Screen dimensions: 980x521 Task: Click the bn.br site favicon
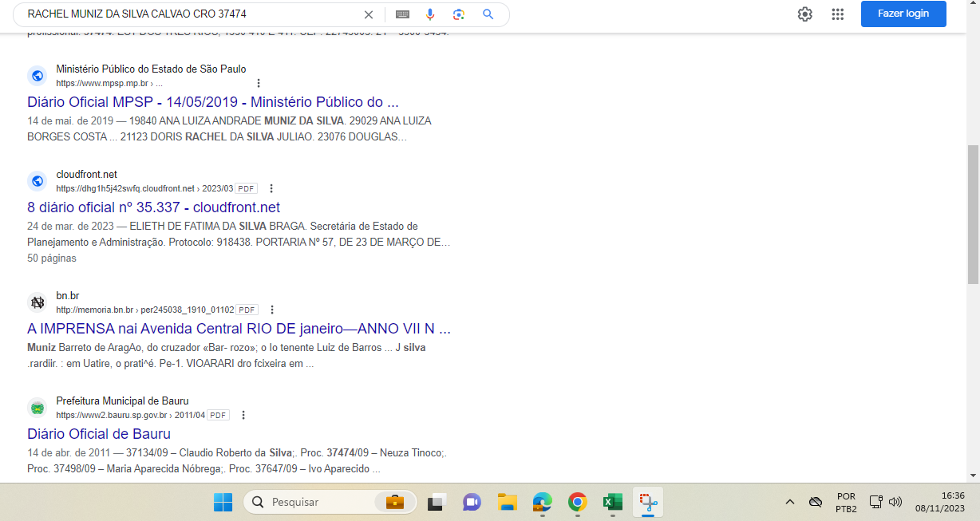tap(38, 302)
